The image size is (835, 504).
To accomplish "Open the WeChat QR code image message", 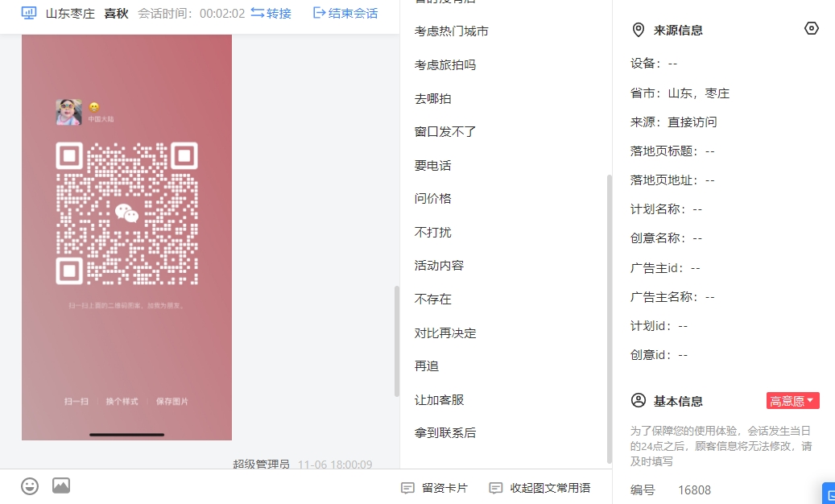I will (126, 238).
